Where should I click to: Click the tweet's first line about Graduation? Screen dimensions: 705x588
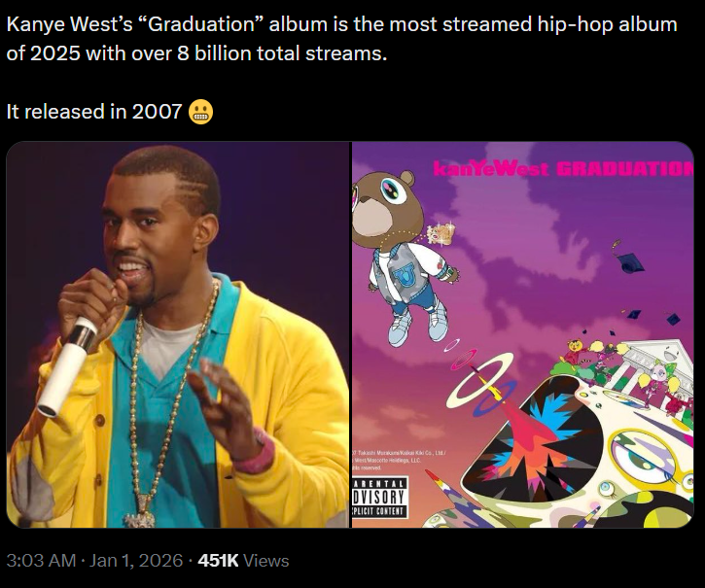341,24
